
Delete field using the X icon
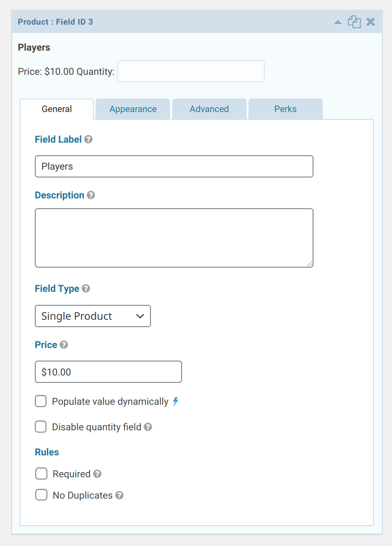pos(371,22)
